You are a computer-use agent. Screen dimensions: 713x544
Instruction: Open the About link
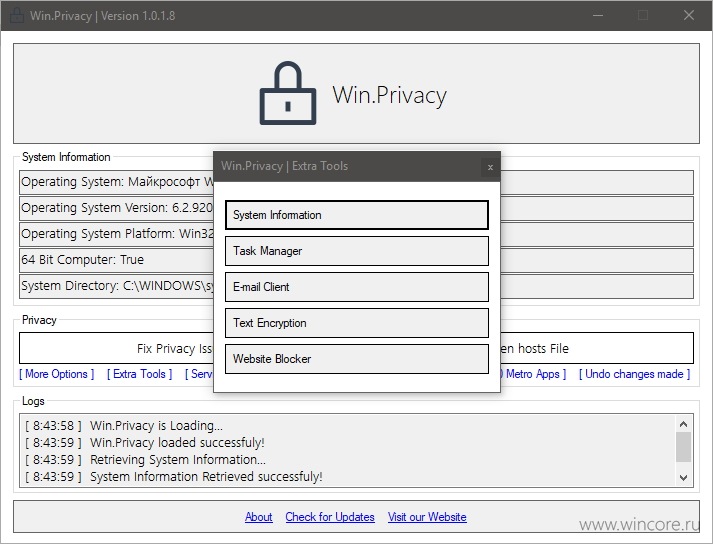tap(258, 517)
